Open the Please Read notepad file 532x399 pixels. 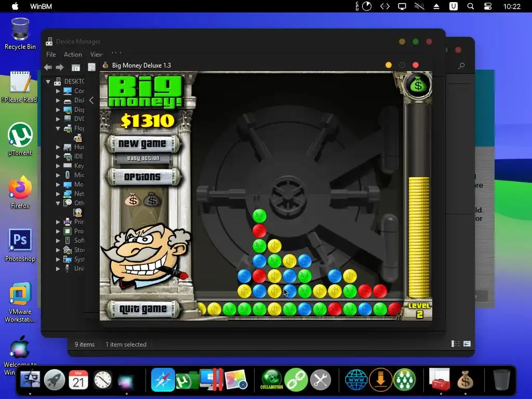point(20,87)
